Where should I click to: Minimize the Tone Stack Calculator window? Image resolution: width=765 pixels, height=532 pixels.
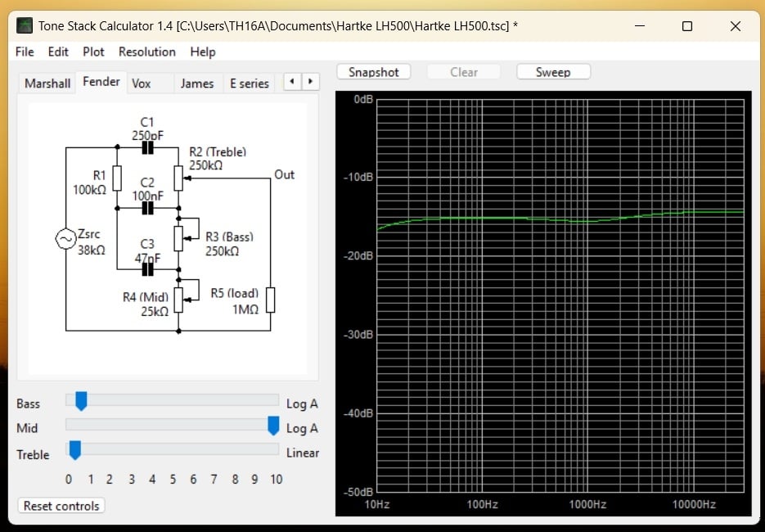pyautogui.click(x=640, y=26)
